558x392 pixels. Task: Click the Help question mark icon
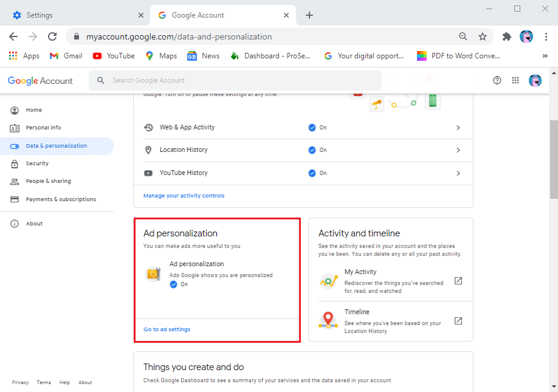tap(497, 80)
